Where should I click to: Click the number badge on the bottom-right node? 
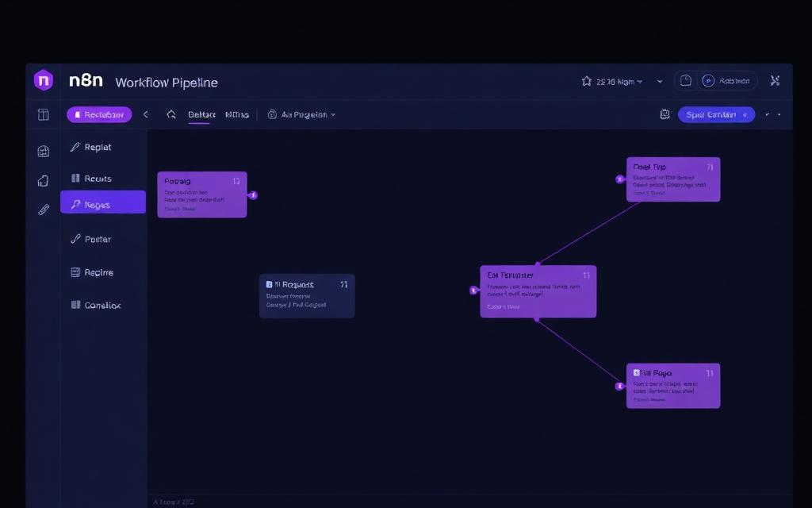pyautogui.click(x=710, y=373)
